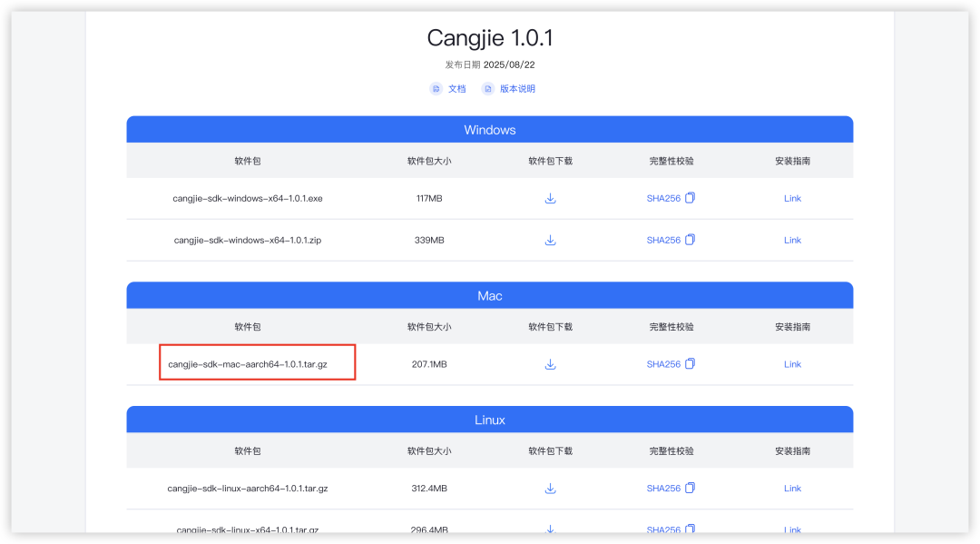Open installation guide Link for Mac package
The image size is (980, 544).
(x=792, y=363)
